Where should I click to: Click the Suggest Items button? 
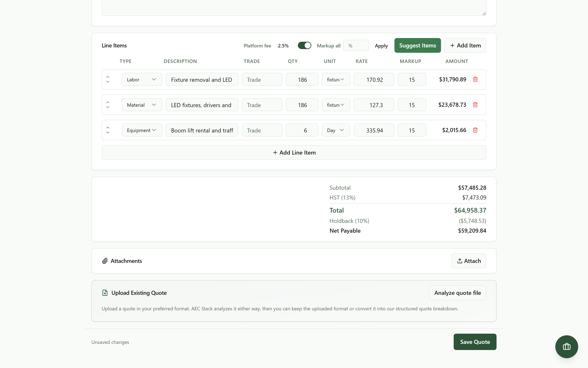click(x=418, y=45)
